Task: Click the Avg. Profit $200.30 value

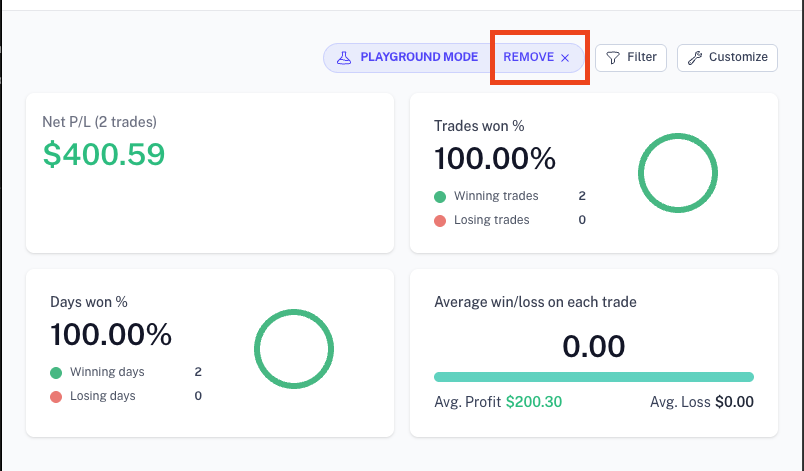Action: 534,402
